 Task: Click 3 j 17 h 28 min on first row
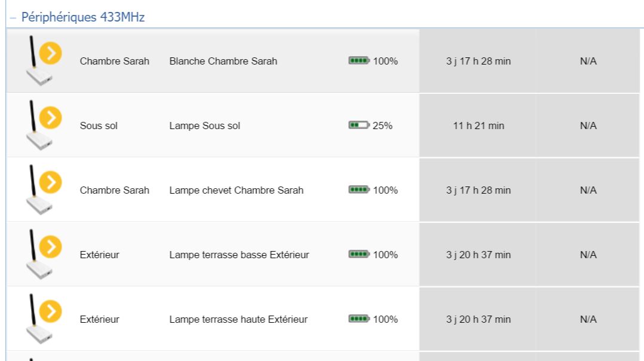pos(478,61)
